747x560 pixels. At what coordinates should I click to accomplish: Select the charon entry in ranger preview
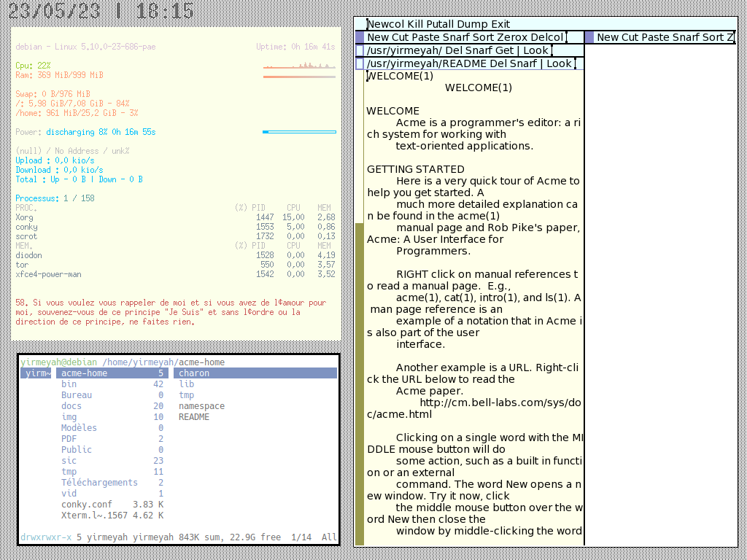click(194, 373)
